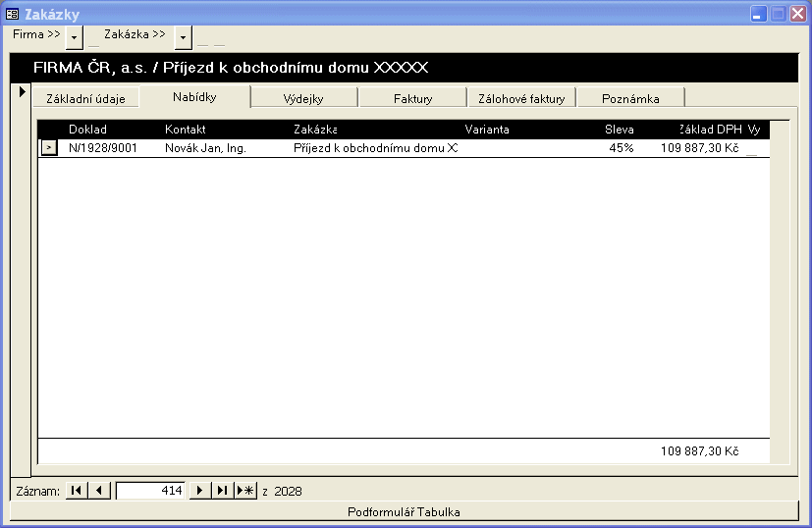Click the Podformulář Tabulka button
Image resolution: width=812 pixels, height=528 pixels.
click(404, 511)
